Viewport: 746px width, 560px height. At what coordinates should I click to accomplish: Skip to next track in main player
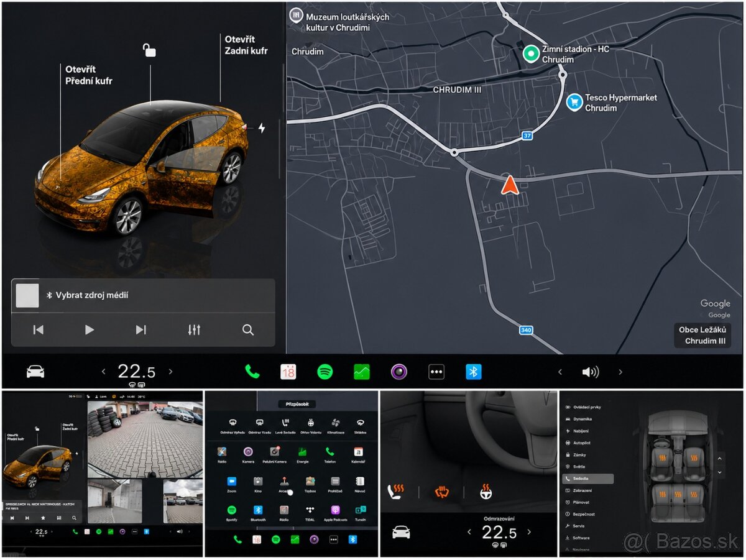point(140,330)
